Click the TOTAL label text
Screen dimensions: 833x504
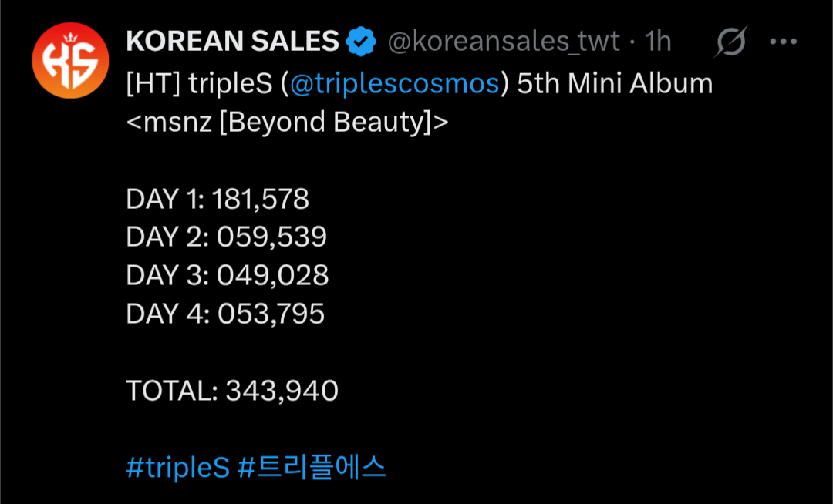tap(171, 391)
